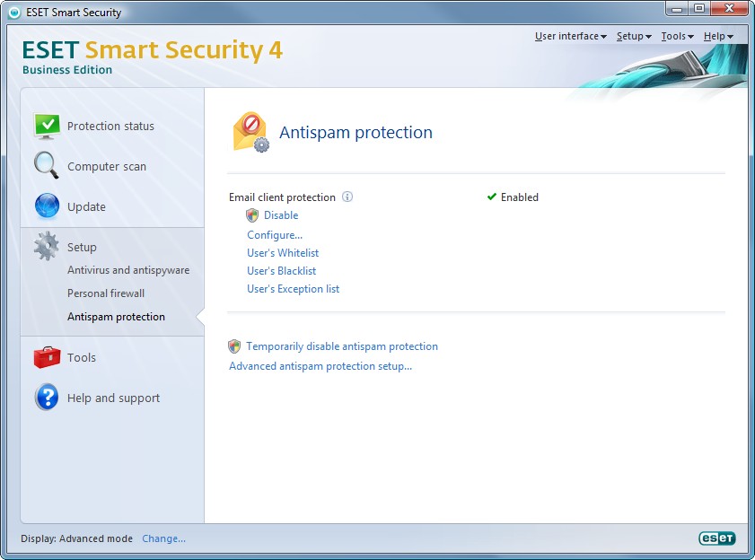Viewport: 755px width, 560px height.
Task: Click the ESET title bar application icon
Action: [x=14, y=13]
